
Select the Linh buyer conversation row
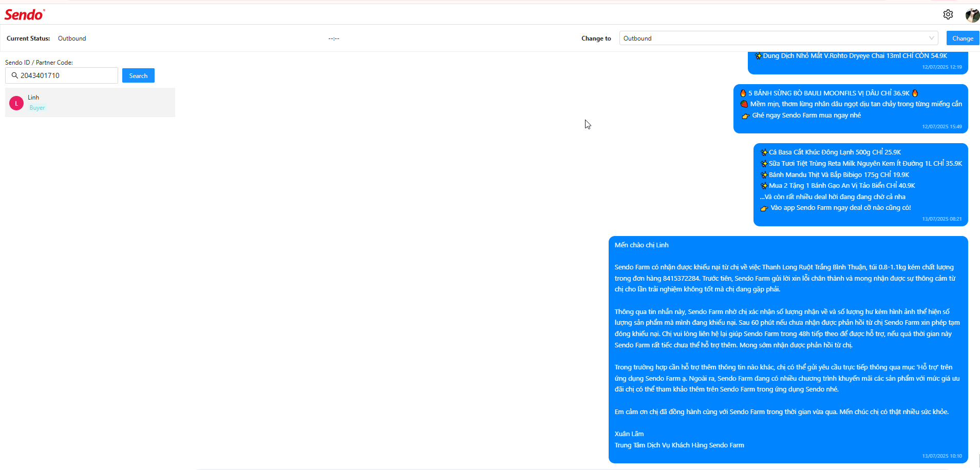tap(90, 103)
